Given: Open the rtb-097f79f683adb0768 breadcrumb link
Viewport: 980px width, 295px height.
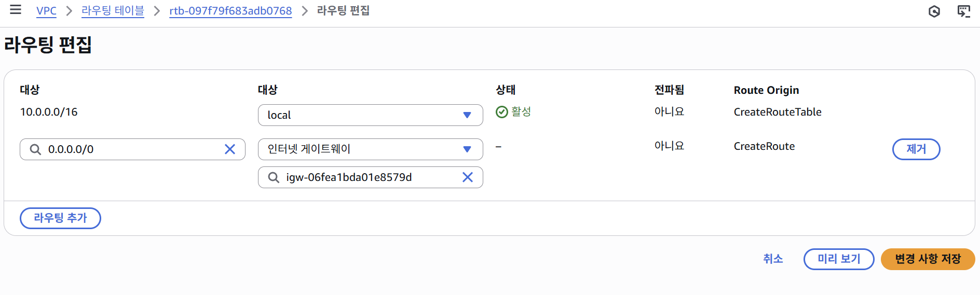Looking at the screenshot, I should (x=230, y=11).
